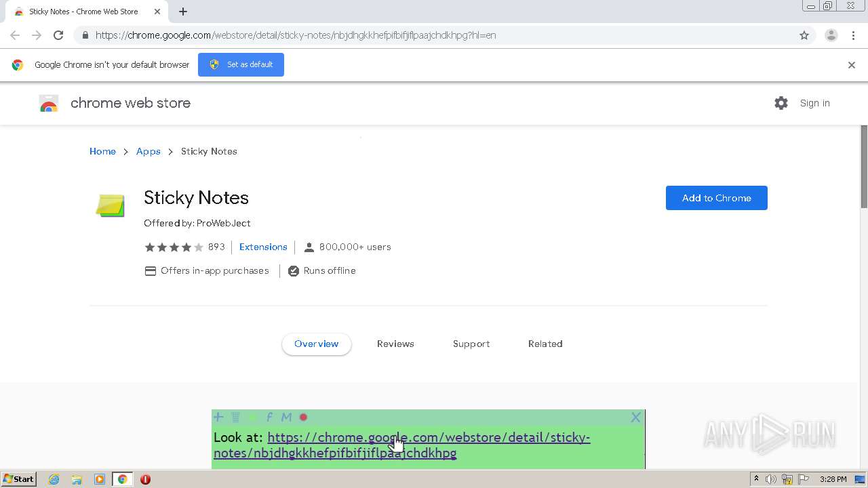This screenshot has height=488, width=868.
Task: Bookmark this page with the star icon
Action: (x=804, y=35)
